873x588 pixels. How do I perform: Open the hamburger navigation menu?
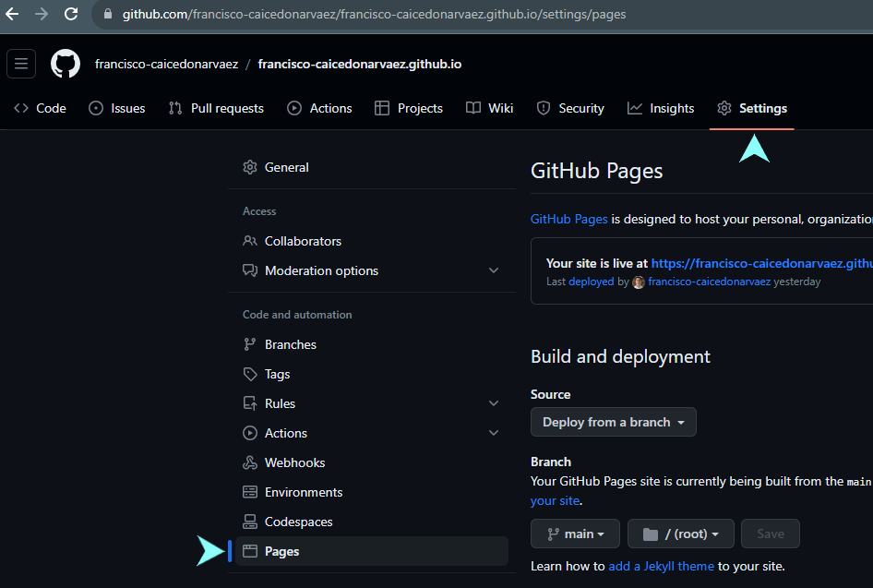pyautogui.click(x=21, y=64)
